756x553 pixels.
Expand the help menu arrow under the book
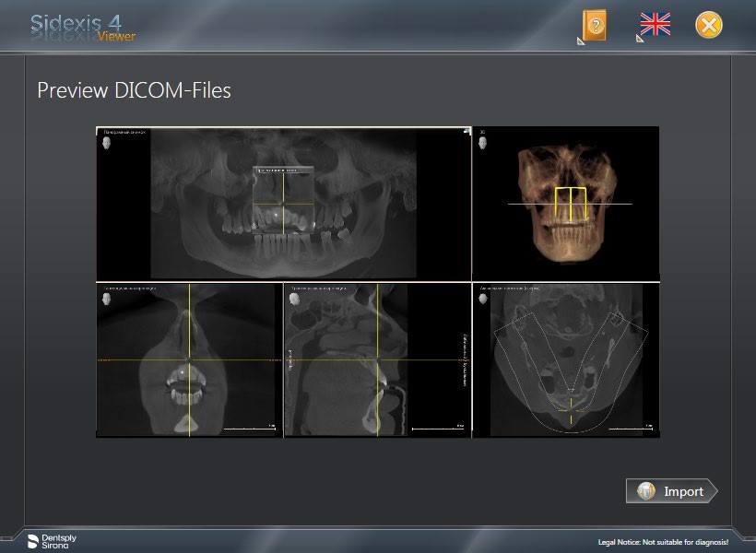pos(580,41)
